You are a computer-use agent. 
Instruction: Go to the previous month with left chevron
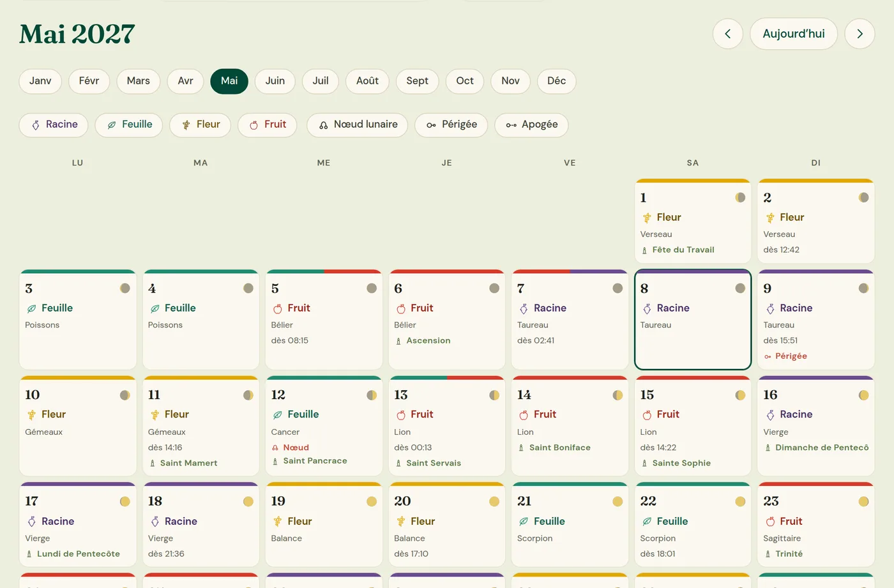click(x=727, y=34)
